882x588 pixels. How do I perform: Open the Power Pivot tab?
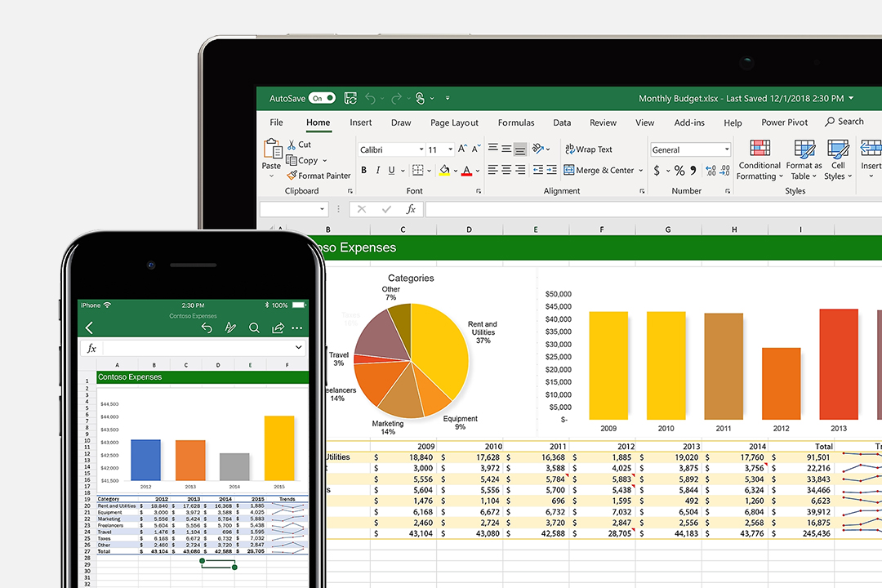tap(783, 122)
